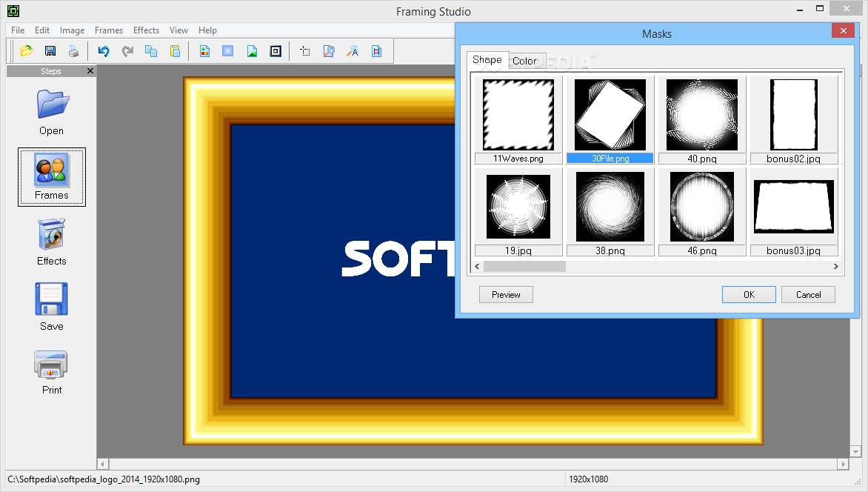This screenshot has width=868, height=492.
Task: Close the Masks dialog window
Action: (843, 30)
